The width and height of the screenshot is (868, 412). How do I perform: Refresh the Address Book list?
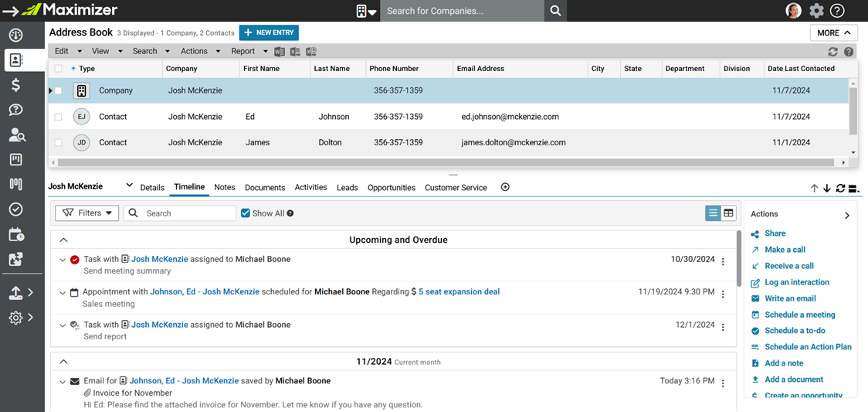coord(832,52)
